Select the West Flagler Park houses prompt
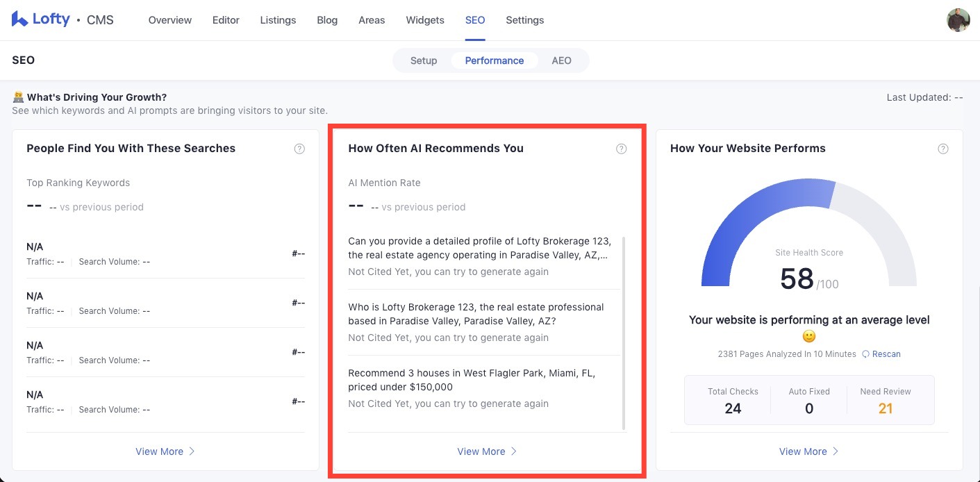The height and width of the screenshot is (482, 980). point(472,380)
